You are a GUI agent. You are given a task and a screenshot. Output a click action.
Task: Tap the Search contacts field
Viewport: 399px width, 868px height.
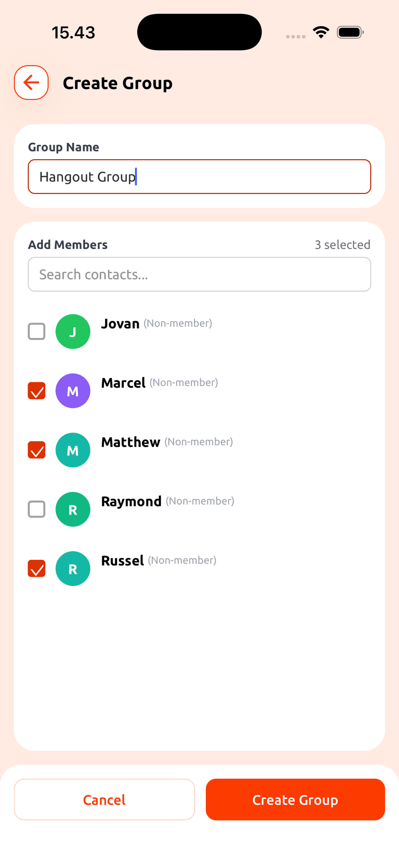click(199, 274)
